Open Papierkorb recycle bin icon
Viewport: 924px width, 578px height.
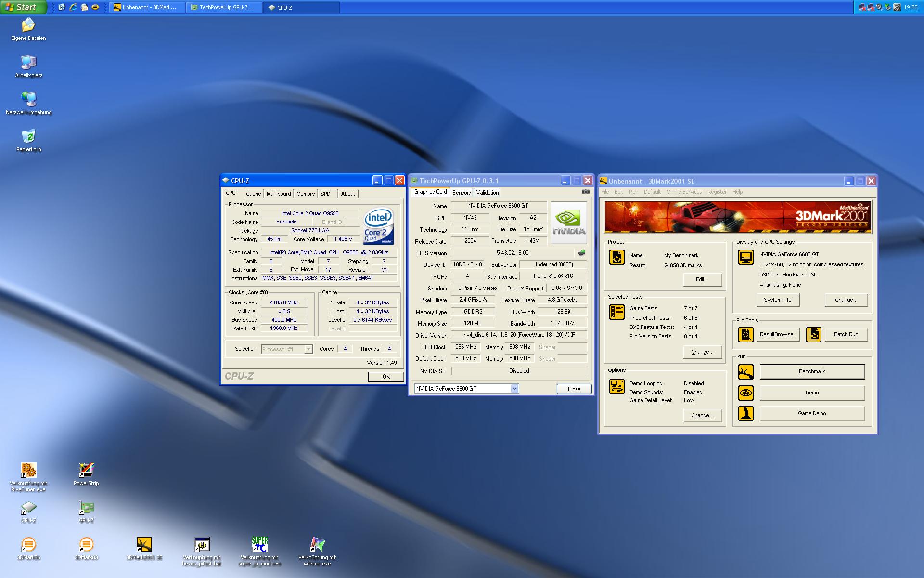point(28,136)
